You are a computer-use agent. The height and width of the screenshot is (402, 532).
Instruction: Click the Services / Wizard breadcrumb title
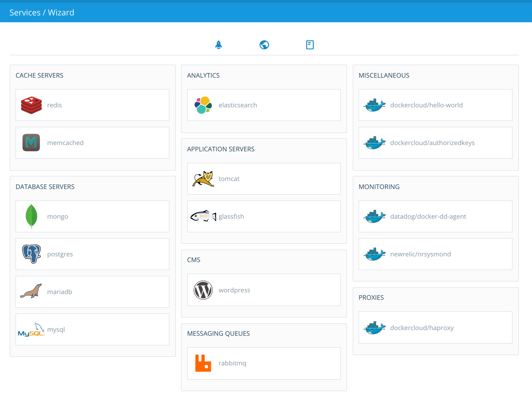click(42, 13)
